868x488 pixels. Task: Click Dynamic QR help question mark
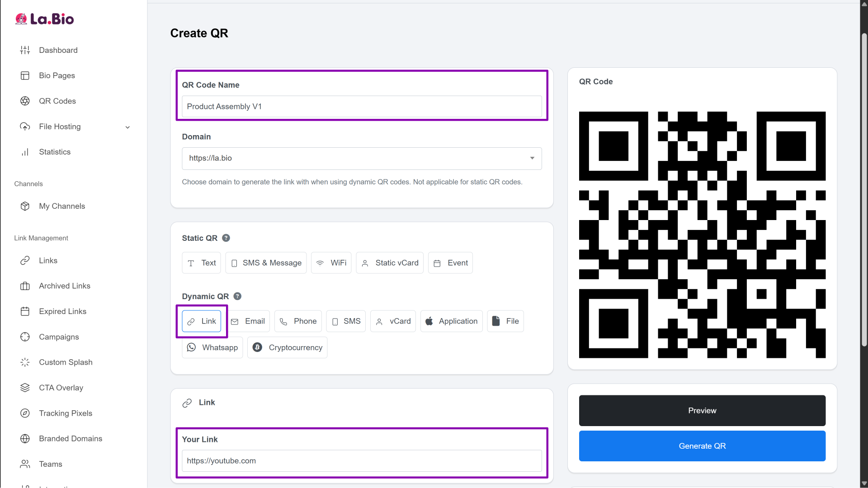(x=237, y=296)
